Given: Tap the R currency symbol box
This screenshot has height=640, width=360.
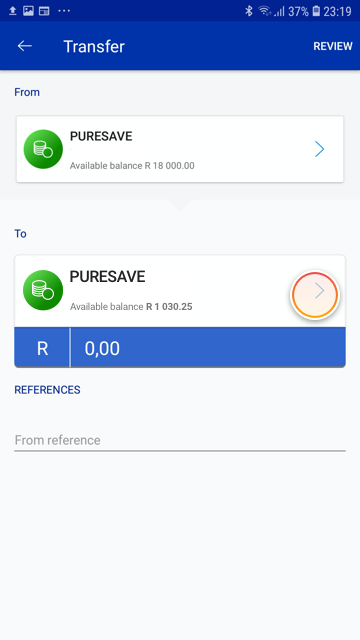Looking at the screenshot, I should click(42, 347).
